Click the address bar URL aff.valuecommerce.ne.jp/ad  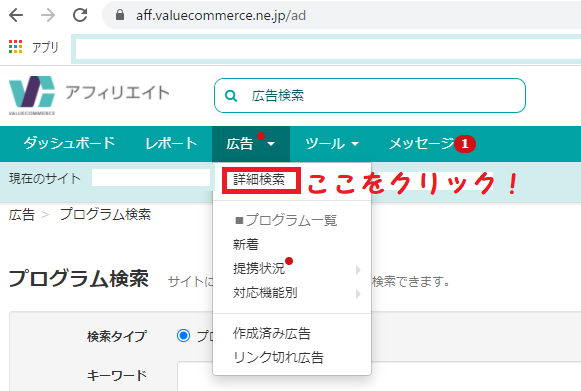(x=220, y=16)
